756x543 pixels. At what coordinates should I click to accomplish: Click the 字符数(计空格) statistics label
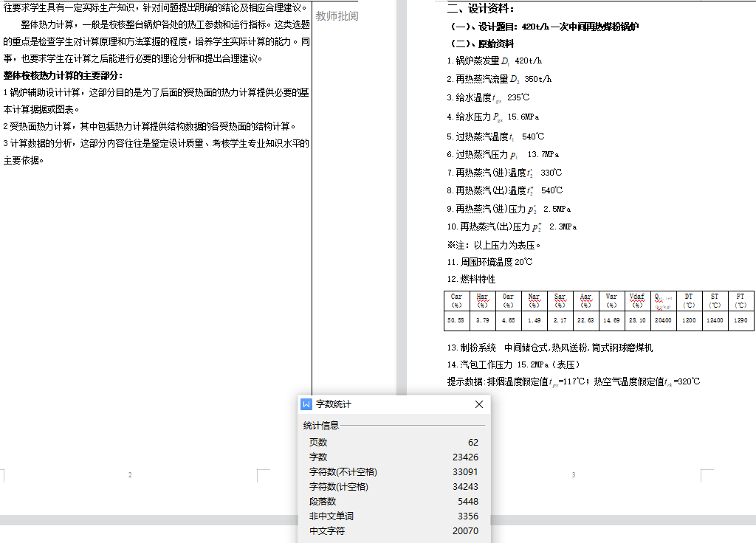(338, 487)
